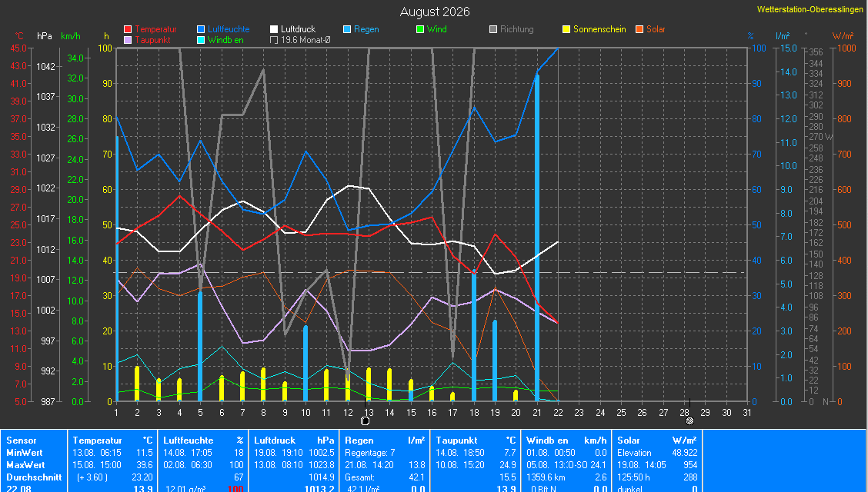868x492 pixels.
Task: Toggle the 19.6 Monat-Ø average checkbox
Action: tap(274, 40)
